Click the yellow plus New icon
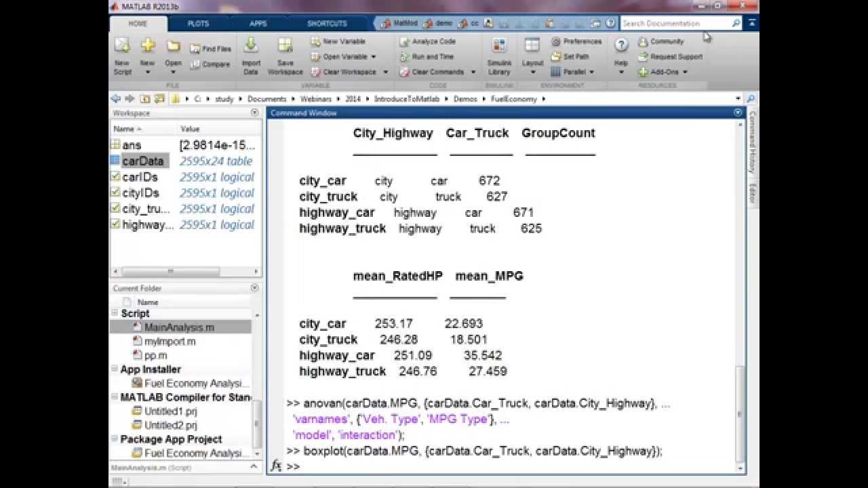 147,46
